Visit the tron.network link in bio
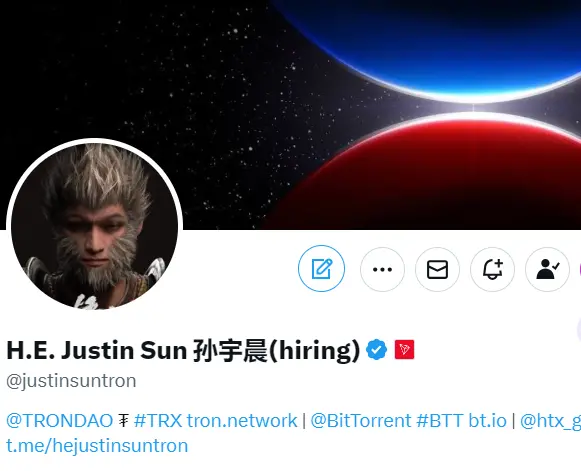Screen dimensions: 581x471 tap(242, 421)
